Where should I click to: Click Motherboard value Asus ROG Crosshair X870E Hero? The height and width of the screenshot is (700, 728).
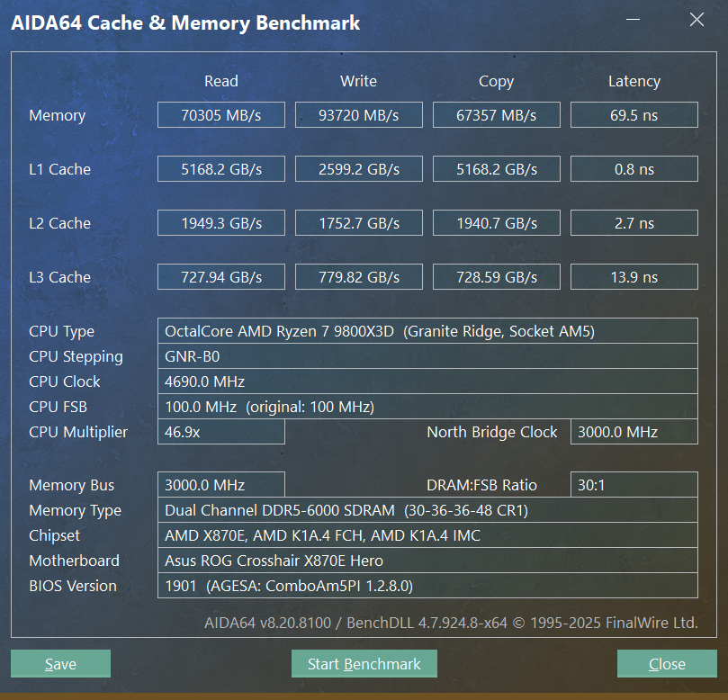427,561
